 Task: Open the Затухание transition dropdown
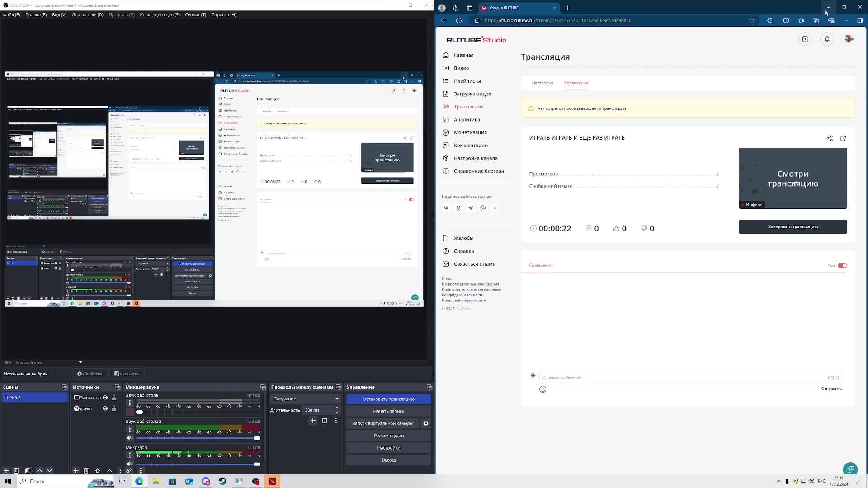pos(305,399)
